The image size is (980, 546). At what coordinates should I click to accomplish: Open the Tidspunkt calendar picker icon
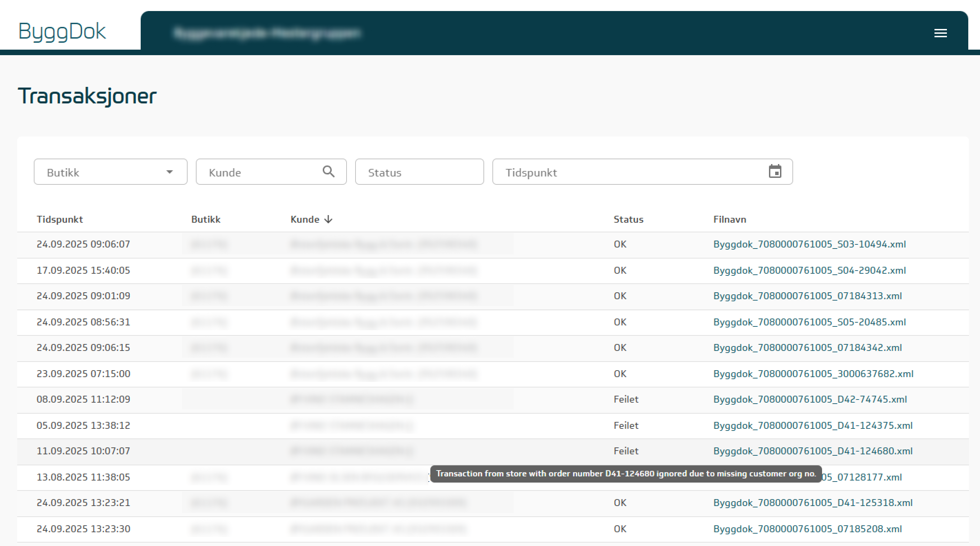coord(774,172)
